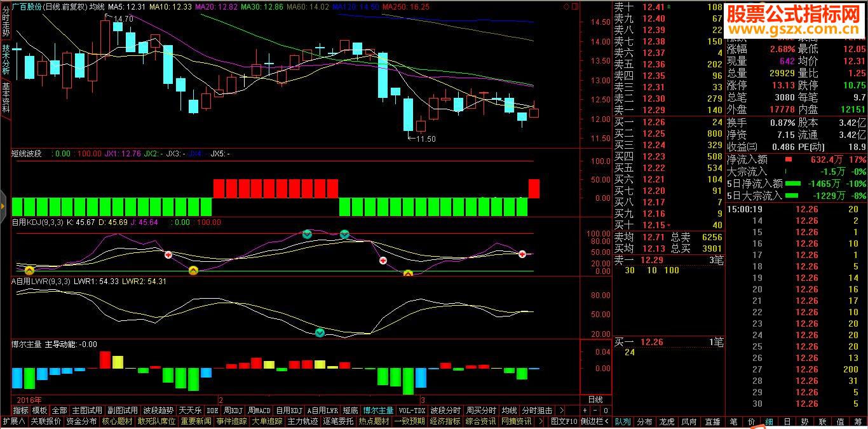This screenshot has width=868, height=429.
Task: Open 大单追踪 large order tracking
Action: click(268, 421)
